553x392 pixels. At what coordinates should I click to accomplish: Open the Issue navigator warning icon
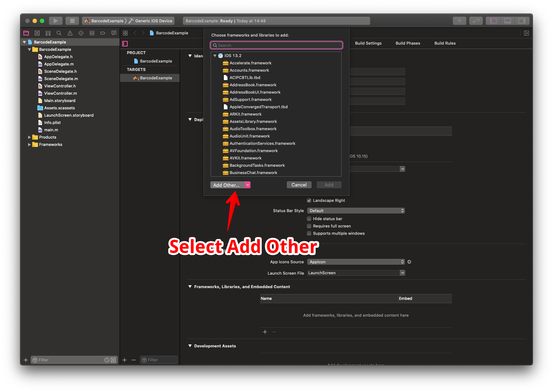pos(70,33)
